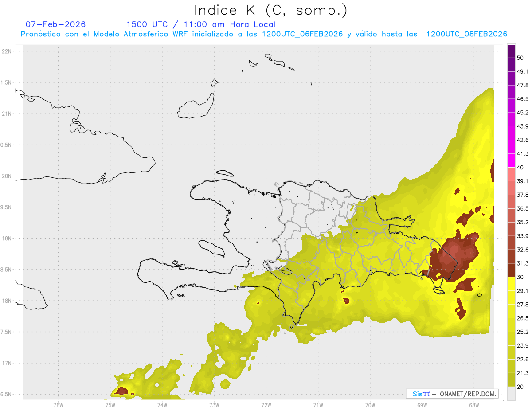Image resolution: width=532 pixels, height=411 pixels.
Task: Click the legend value "23.9"
Action: [523, 346]
